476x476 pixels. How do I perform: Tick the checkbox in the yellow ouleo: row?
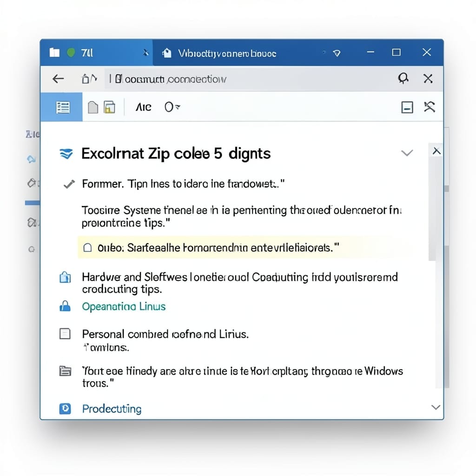pyautogui.click(x=87, y=248)
